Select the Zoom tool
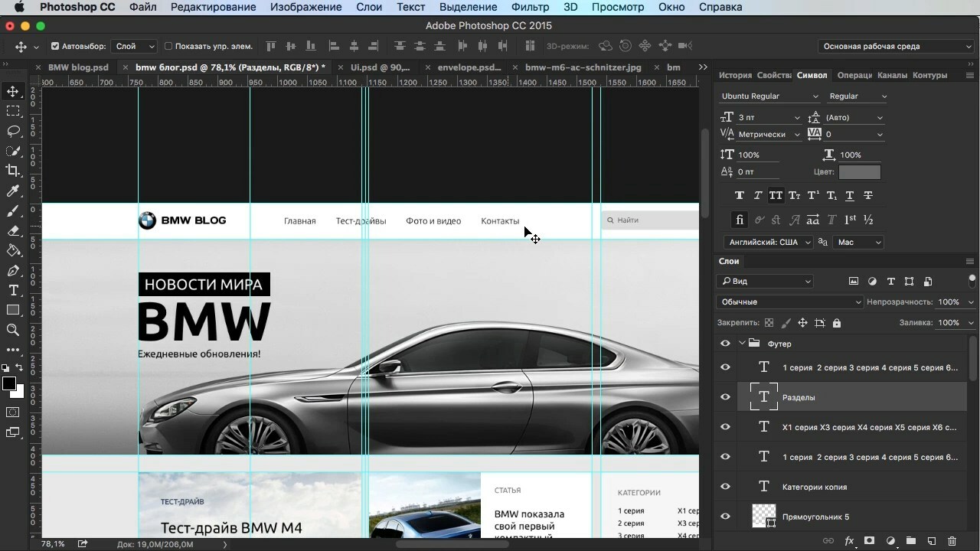This screenshot has height=551, width=980. (13, 330)
